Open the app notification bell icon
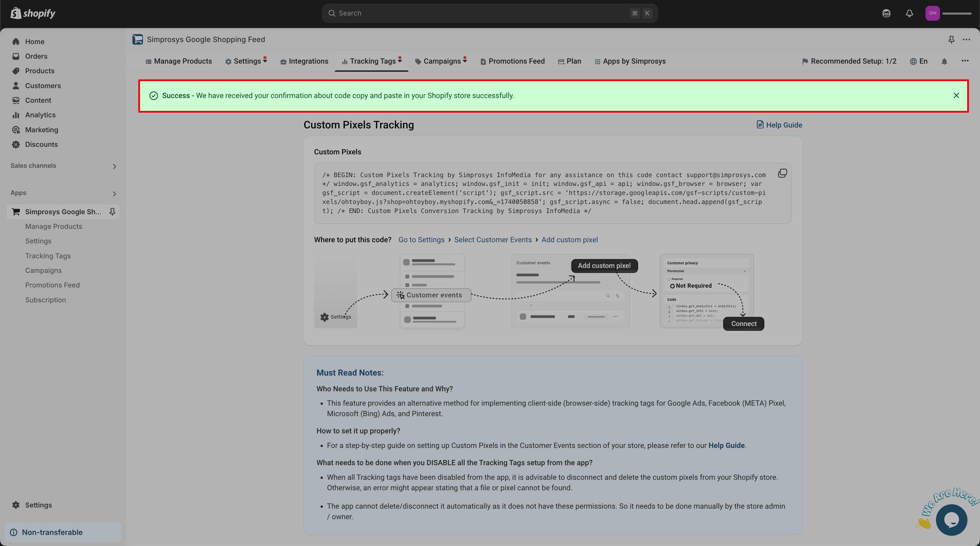Image resolution: width=980 pixels, height=546 pixels. coord(944,61)
